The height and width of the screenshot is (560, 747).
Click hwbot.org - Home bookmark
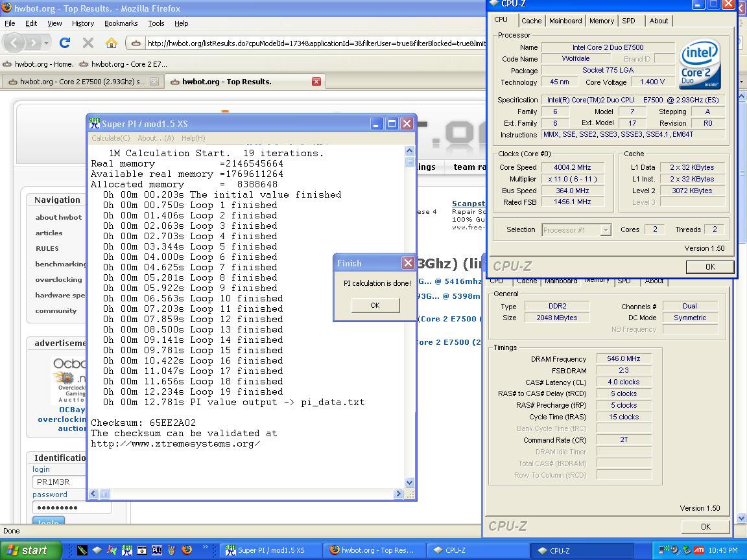click(x=39, y=64)
